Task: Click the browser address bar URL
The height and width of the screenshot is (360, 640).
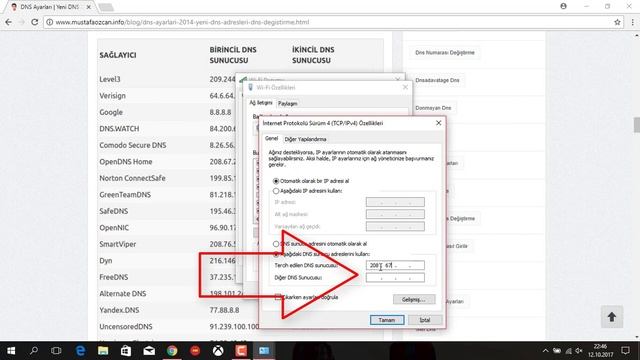Action: click(182, 22)
